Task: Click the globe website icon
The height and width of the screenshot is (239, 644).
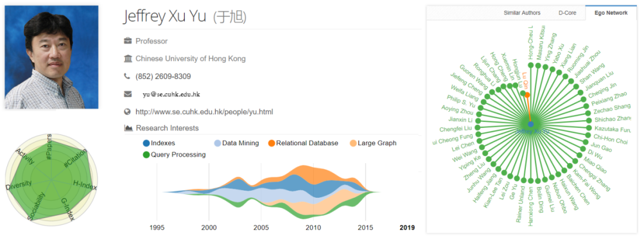Action: (x=128, y=112)
